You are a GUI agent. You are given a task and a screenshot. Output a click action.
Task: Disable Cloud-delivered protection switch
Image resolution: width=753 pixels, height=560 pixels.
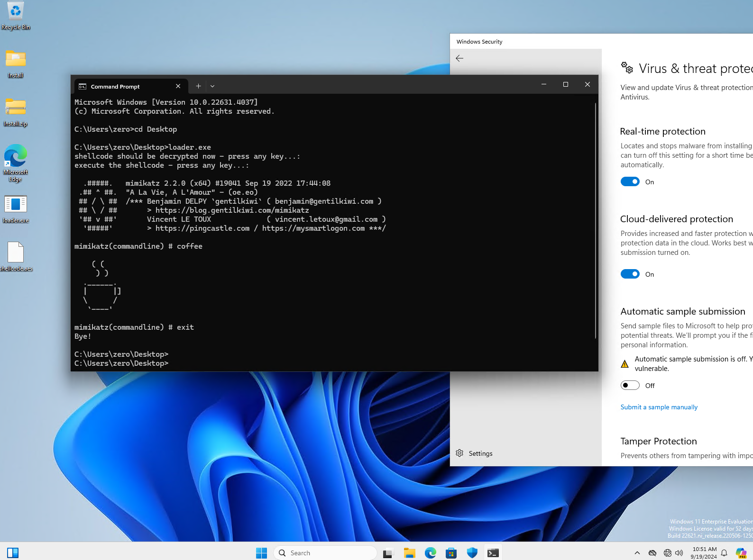[630, 274]
